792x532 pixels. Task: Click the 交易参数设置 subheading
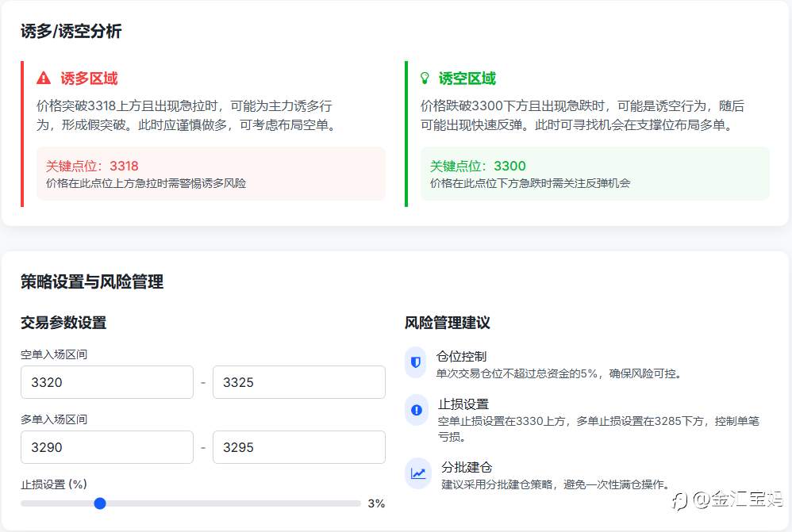point(63,323)
